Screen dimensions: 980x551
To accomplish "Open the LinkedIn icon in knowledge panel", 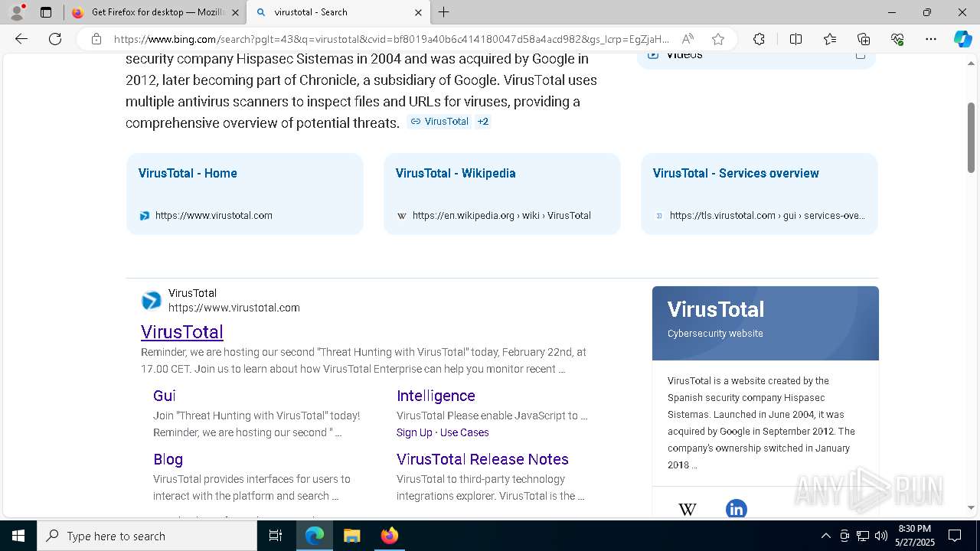I will (737, 509).
